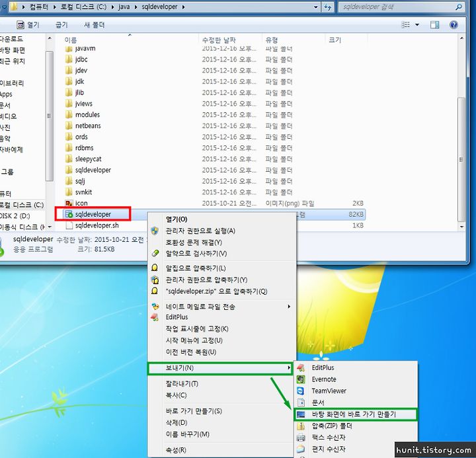The image size is (476, 458).
Task: Click the help question mark icon
Action: tap(454, 24)
